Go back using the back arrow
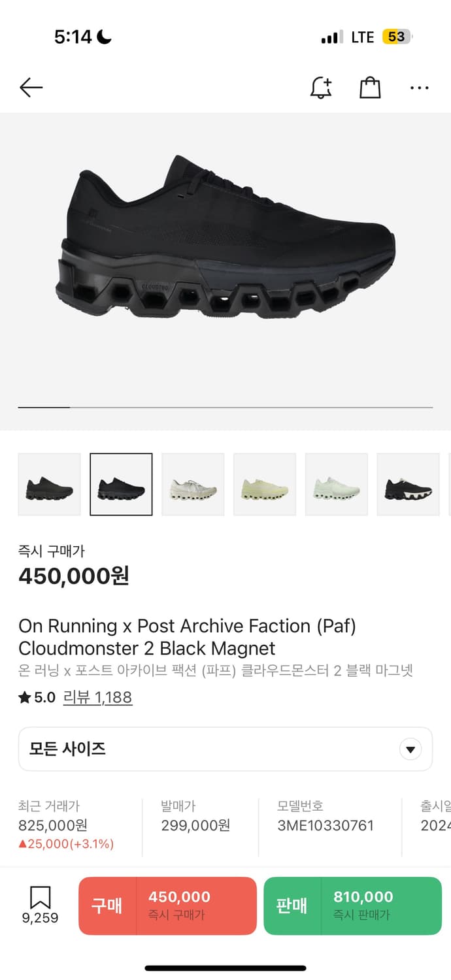 31,87
